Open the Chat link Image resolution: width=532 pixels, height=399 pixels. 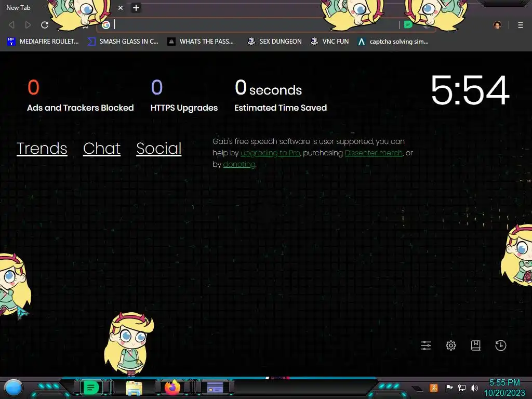(x=102, y=148)
